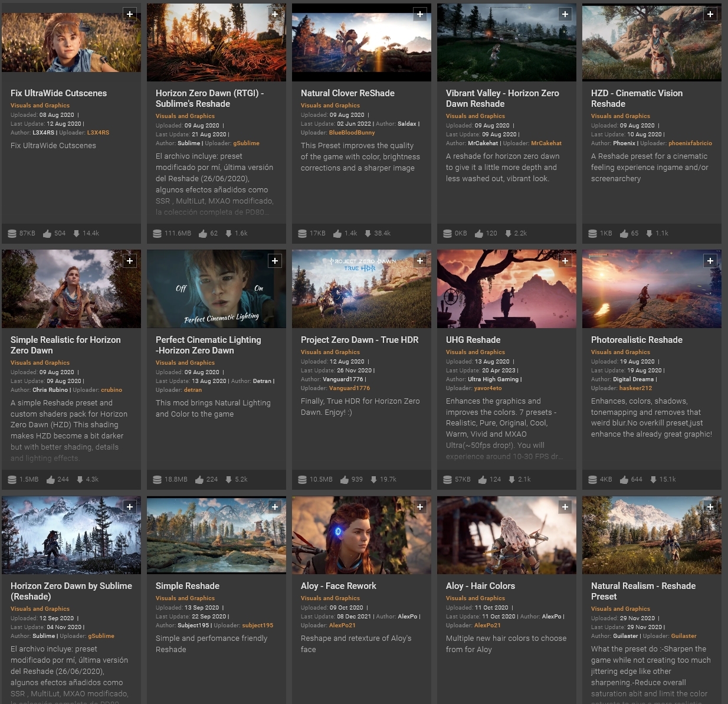Click download icon beside 38.4k on Natural Clover
Image resolution: width=728 pixels, height=704 pixels.
click(x=368, y=234)
